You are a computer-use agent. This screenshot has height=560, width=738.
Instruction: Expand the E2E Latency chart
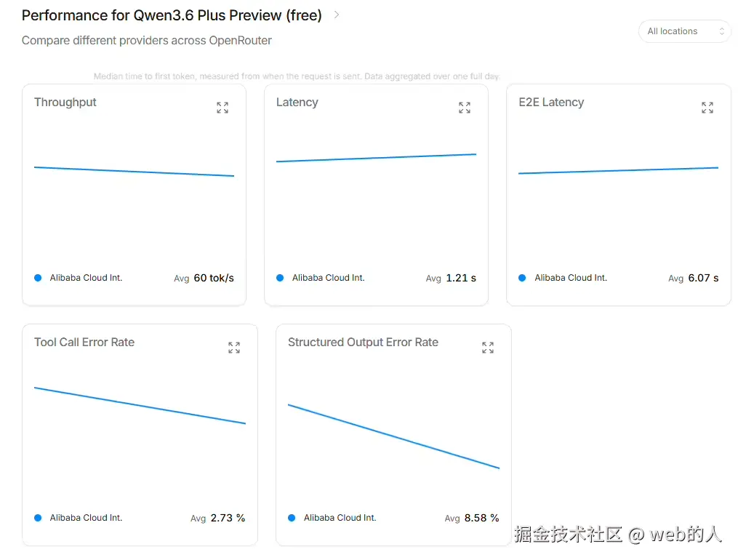(x=707, y=108)
